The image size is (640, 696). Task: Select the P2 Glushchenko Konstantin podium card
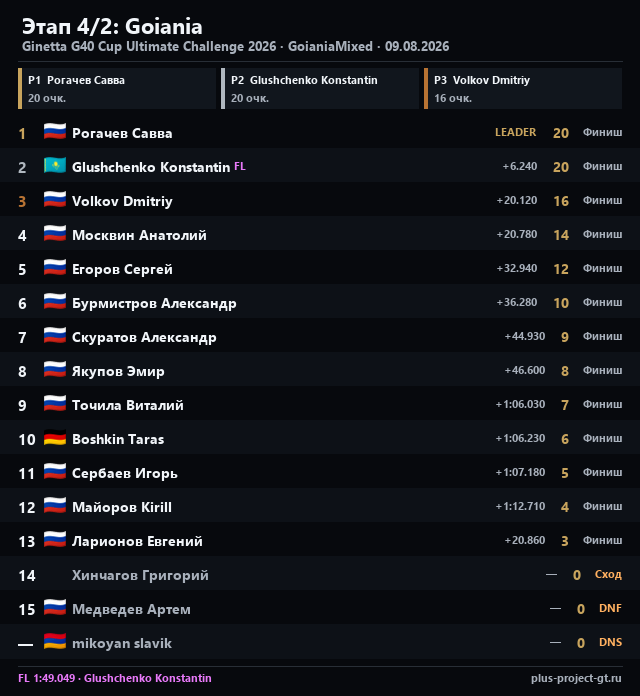(x=320, y=88)
